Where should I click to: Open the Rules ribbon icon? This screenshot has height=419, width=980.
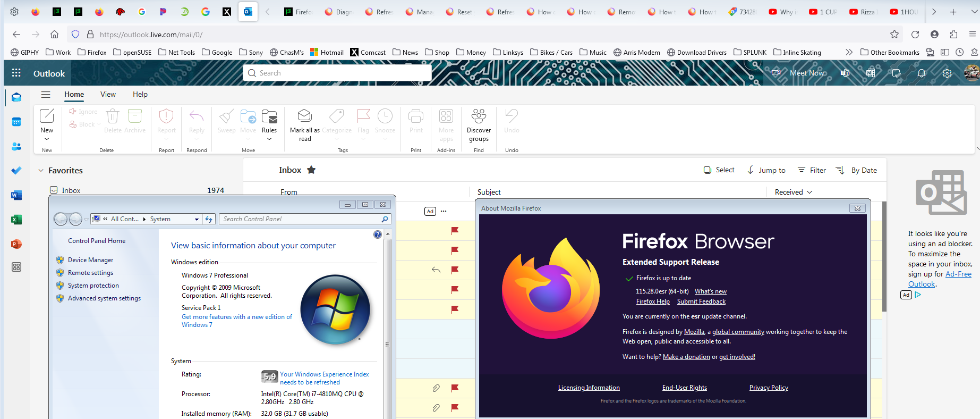pyautogui.click(x=269, y=116)
